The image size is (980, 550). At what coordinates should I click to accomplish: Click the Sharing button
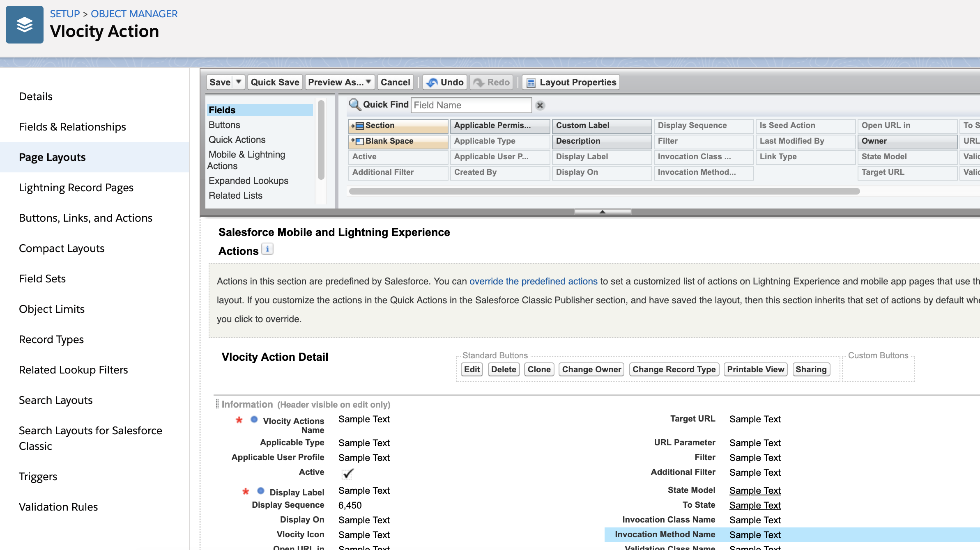(x=811, y=369)
